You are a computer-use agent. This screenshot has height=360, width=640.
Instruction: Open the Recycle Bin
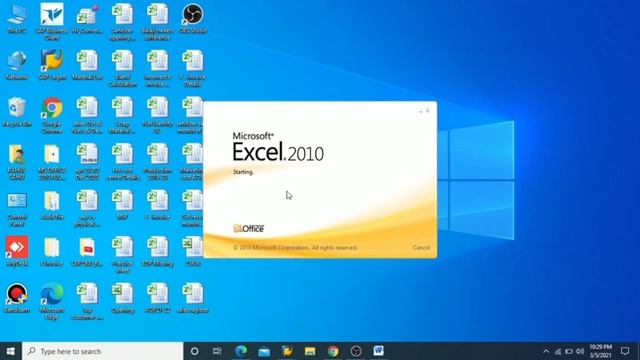coord(17,112)
